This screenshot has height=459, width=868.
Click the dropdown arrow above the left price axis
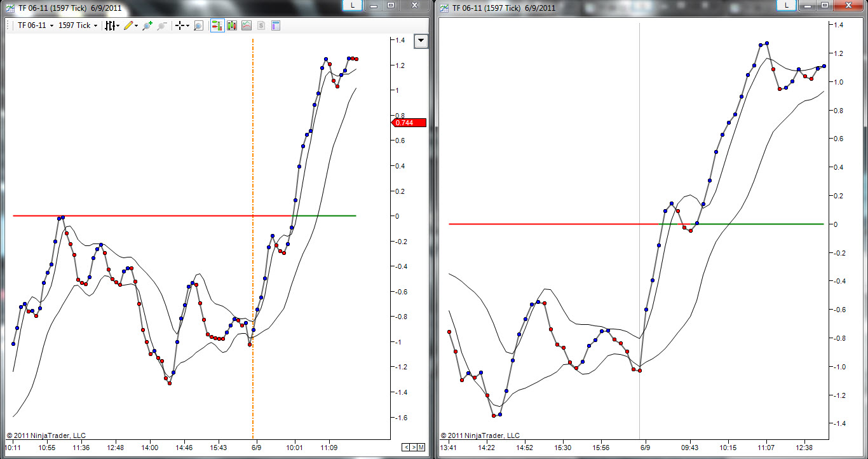421,41
